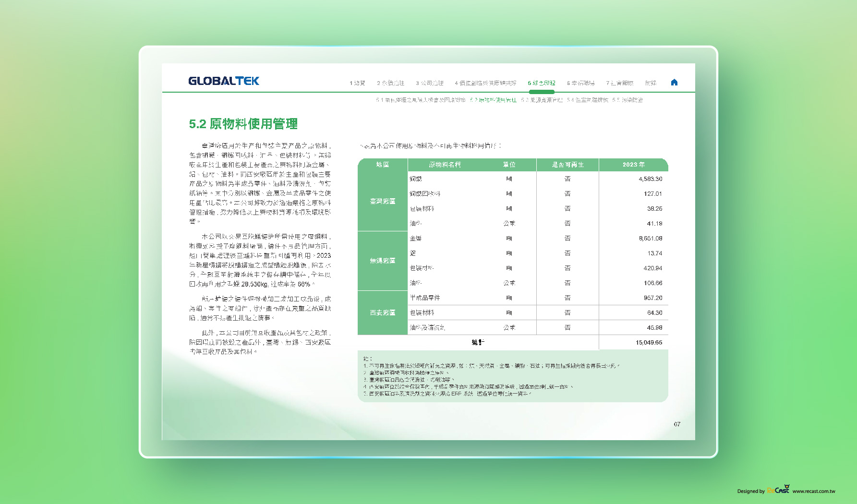Click the value 45.98
This screenshot has height=504, width=857.
click(654, 328)
